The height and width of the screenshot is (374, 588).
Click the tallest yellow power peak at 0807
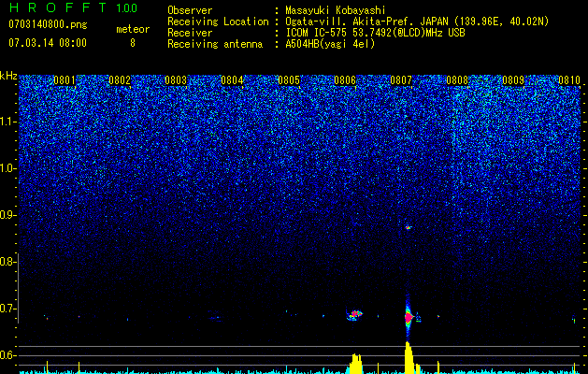(x=409, y=357)
